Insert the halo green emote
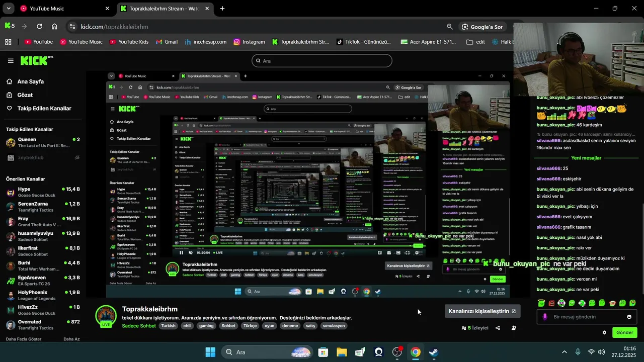644x362 pixels. pyautogui.click(x=541, y=303)
